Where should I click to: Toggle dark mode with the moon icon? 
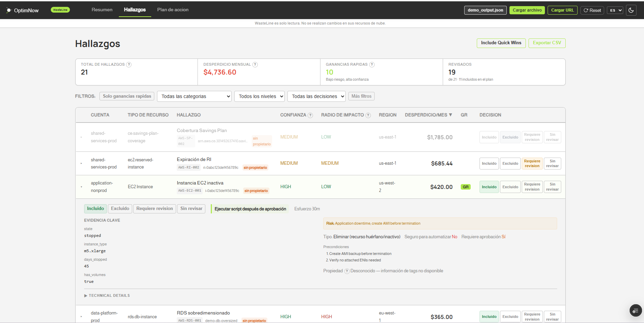click(631, 10)
